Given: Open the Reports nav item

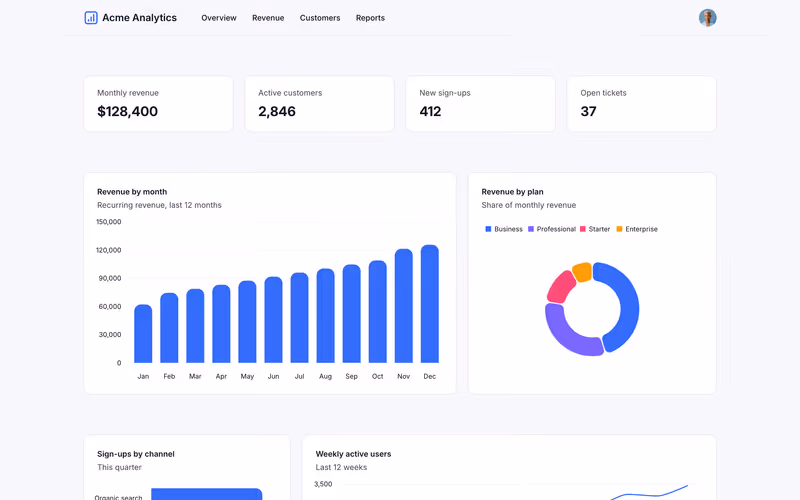Looking at the screenshot, I should [370, 18].
